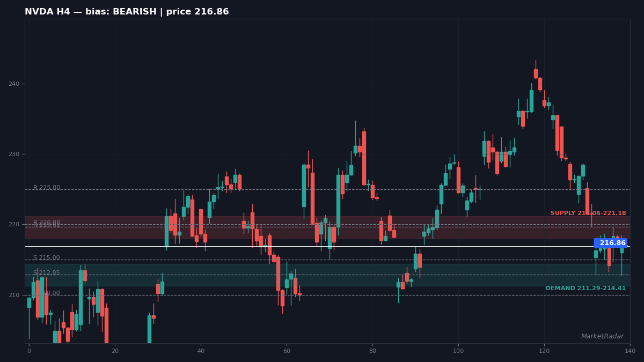Screen dimensions: 644x362
Task: Click the 140 bar-index axis label
Action: point(630,351)
